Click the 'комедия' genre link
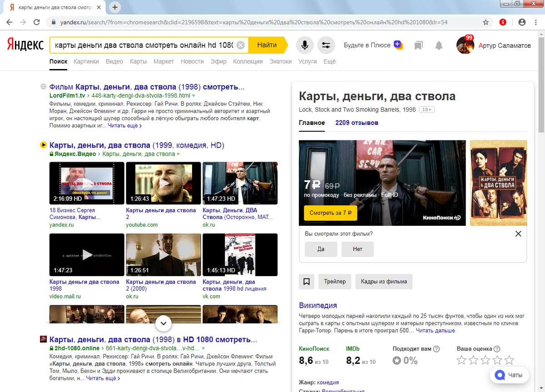 pos(328,382)
